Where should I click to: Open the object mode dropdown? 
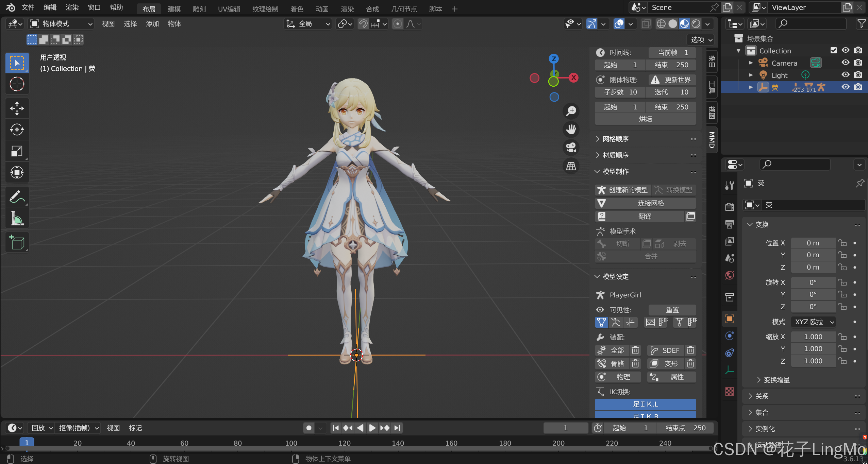tap(61, 24)
